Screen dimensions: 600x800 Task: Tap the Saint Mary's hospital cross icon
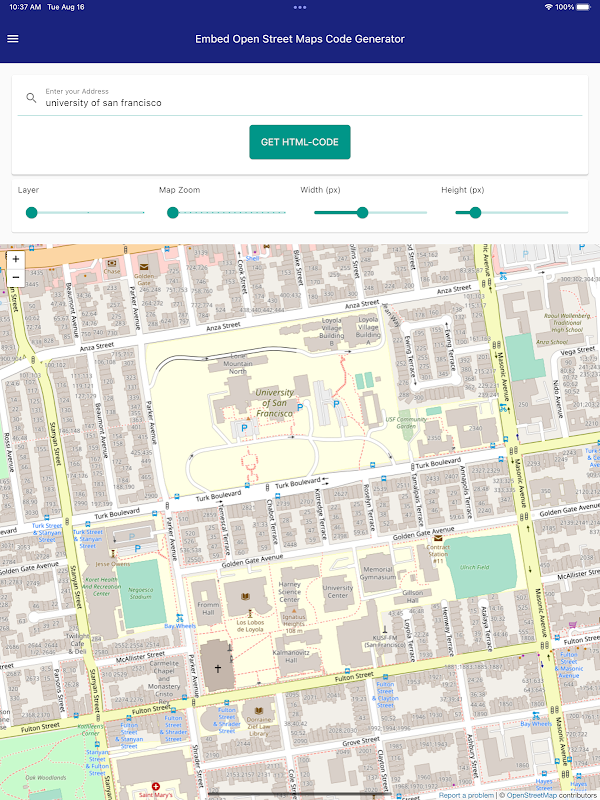click(156, 786)
